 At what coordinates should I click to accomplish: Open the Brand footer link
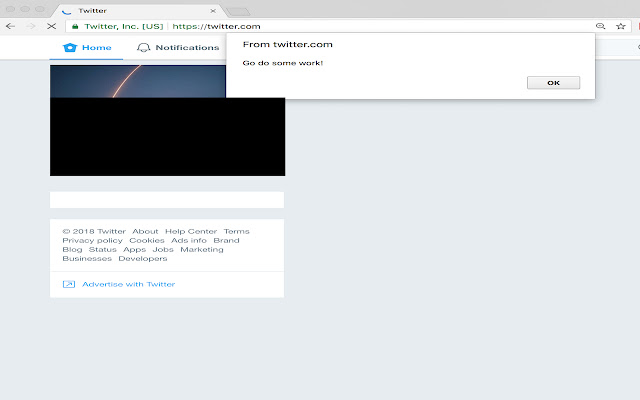click(x=226, y=240)
